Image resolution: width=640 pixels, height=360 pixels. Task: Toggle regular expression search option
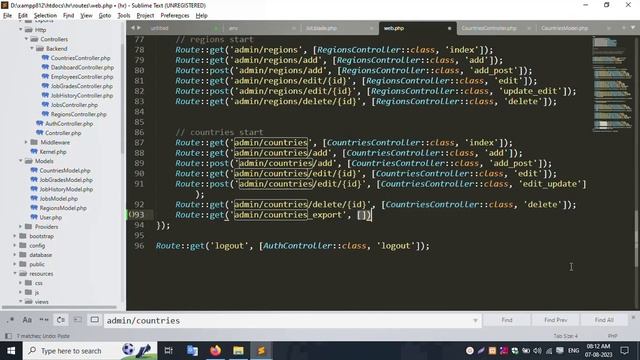(x=10, y=320)
